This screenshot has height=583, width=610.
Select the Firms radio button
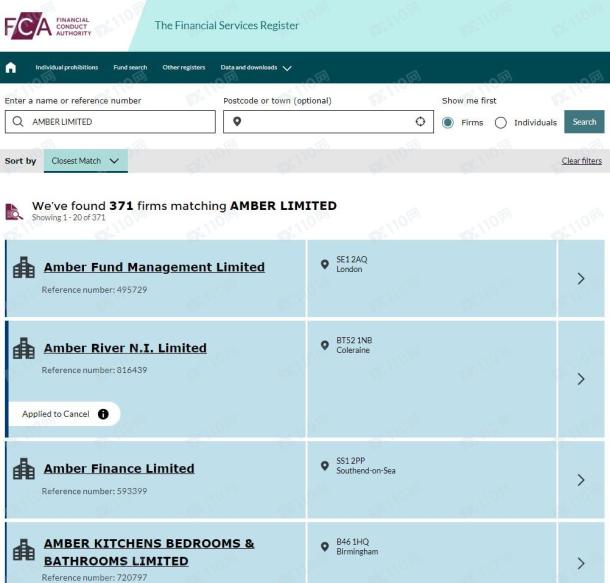click(448, 123)
